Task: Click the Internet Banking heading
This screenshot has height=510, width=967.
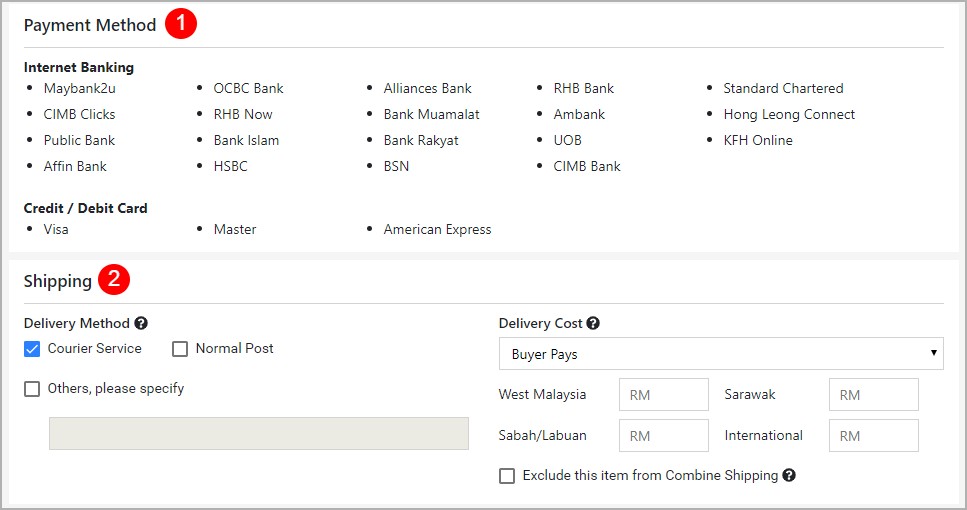Action: tap(79, 67)
